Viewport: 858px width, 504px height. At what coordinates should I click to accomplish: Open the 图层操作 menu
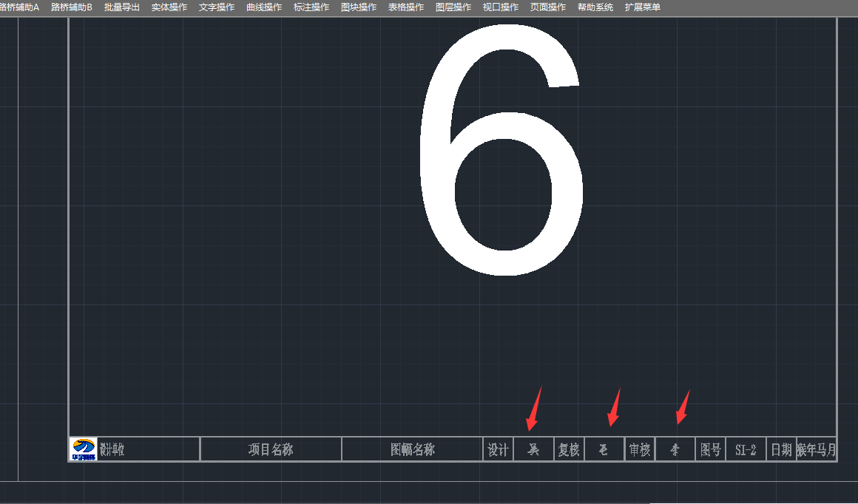pyautogui.click(x=453, y=7)
